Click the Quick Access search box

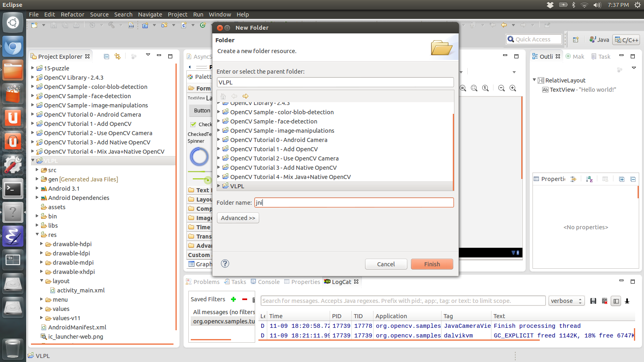point(534,39)
